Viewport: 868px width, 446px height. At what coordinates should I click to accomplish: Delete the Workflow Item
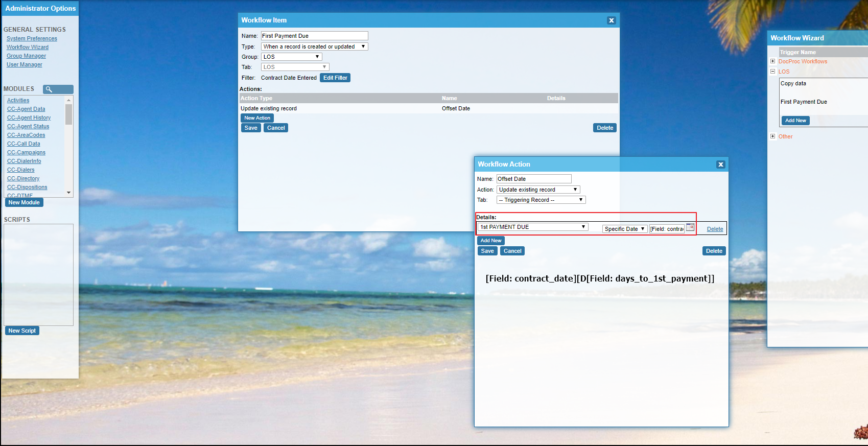605,128
